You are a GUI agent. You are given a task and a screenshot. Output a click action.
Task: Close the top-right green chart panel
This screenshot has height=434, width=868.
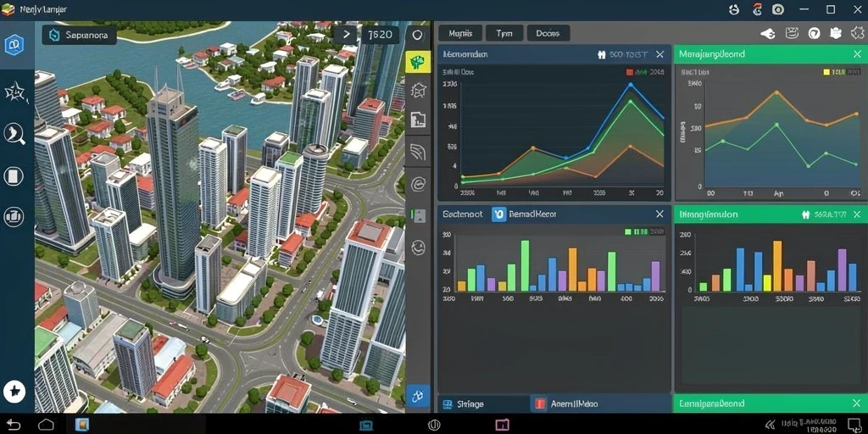click(x=857, y=54)
